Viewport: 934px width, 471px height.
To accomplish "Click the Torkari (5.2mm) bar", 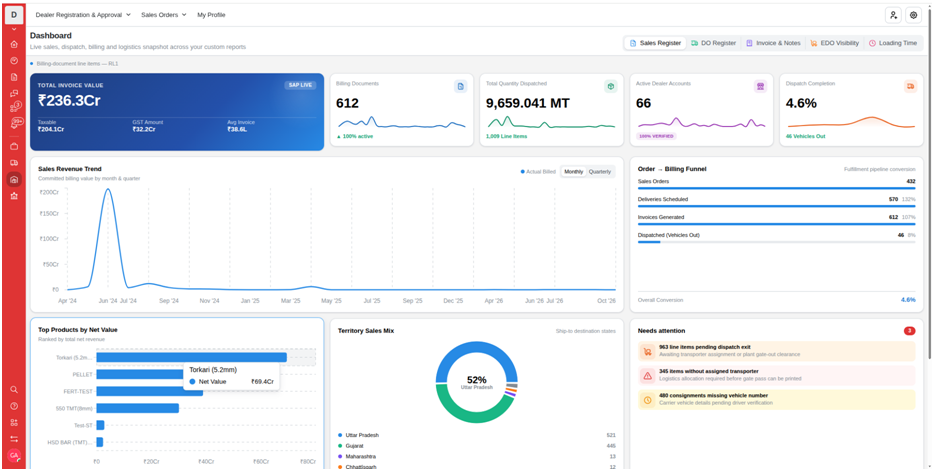I will [191, 357].
